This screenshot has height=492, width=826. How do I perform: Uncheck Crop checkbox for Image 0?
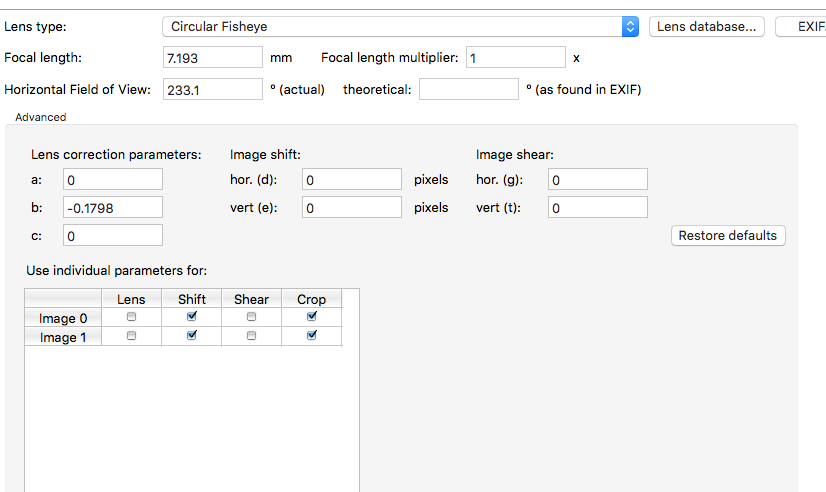click(312, 317)
